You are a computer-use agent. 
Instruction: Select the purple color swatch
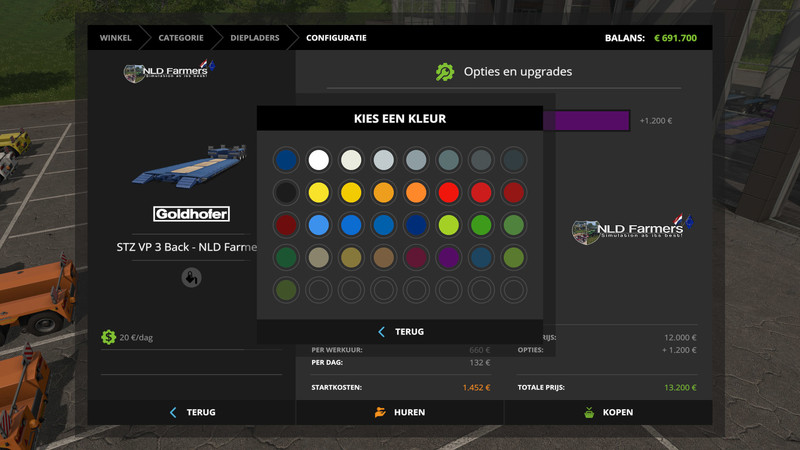tap(448, 258)
